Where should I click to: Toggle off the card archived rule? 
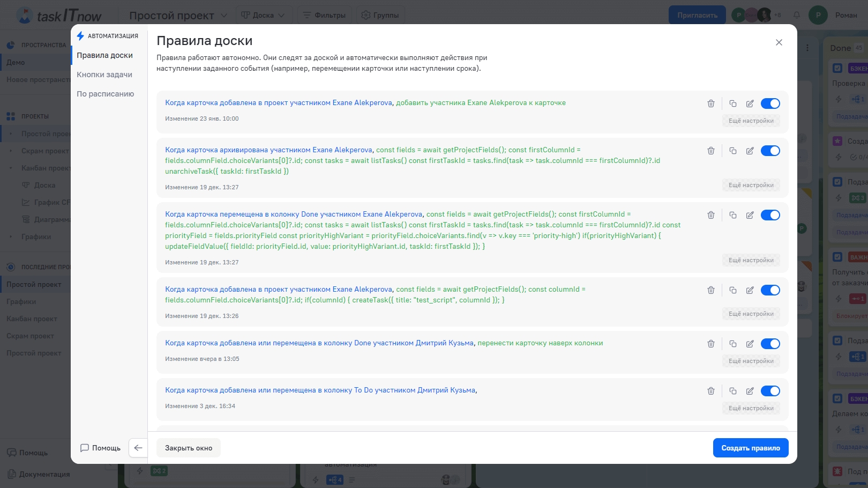[x=770, y=151]
